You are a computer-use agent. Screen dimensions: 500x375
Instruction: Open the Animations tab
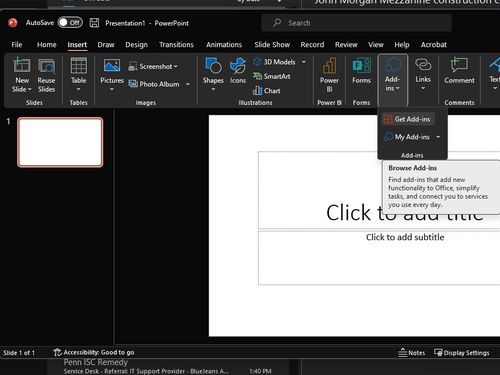[224, 45]
